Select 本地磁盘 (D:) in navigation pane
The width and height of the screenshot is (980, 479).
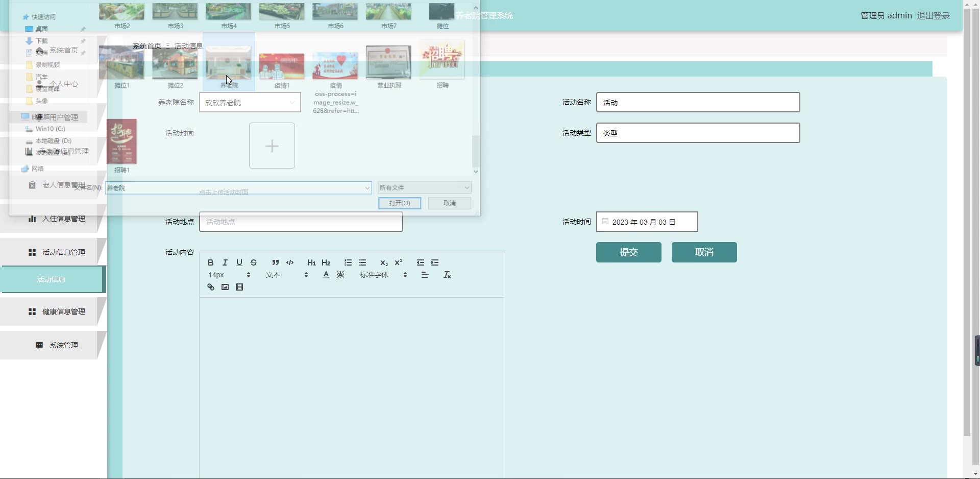tap(53, 140)
